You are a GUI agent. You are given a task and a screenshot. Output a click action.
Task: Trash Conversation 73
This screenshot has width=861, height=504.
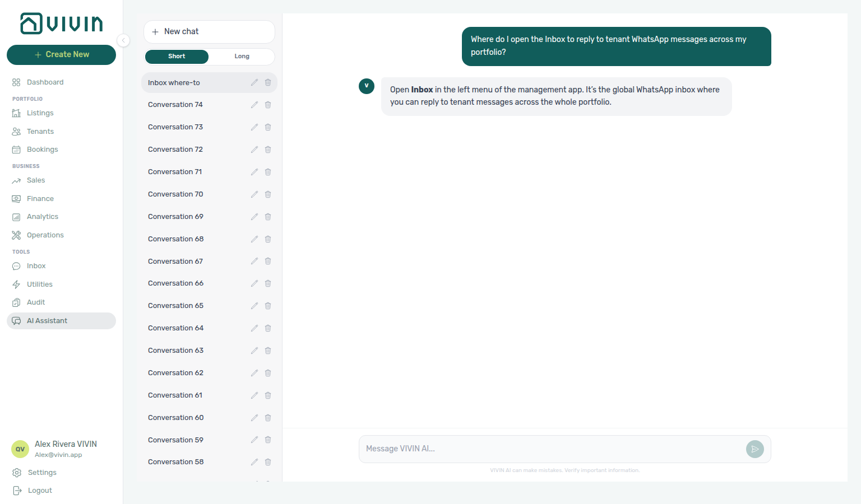(x=268, y=127)
